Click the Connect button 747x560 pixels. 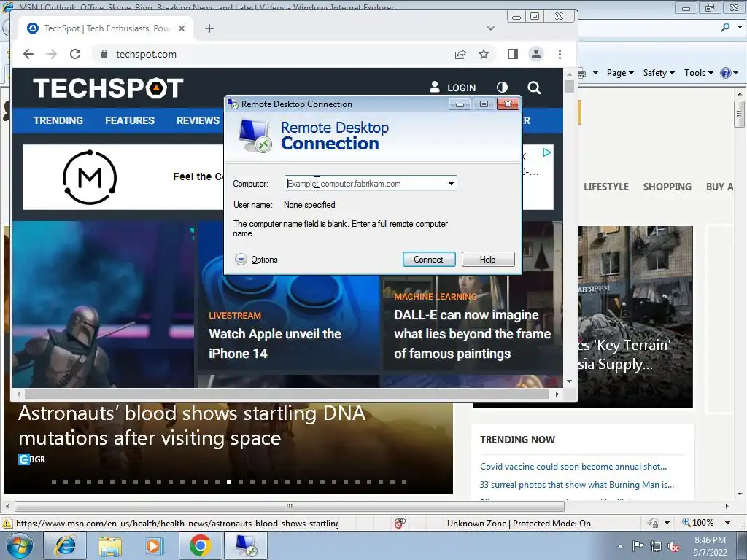coord(429,260)
